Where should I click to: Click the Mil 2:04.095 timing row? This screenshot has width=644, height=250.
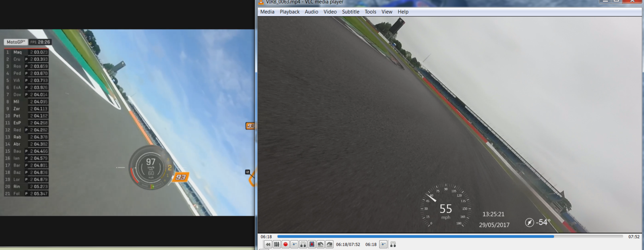point(27,102)
